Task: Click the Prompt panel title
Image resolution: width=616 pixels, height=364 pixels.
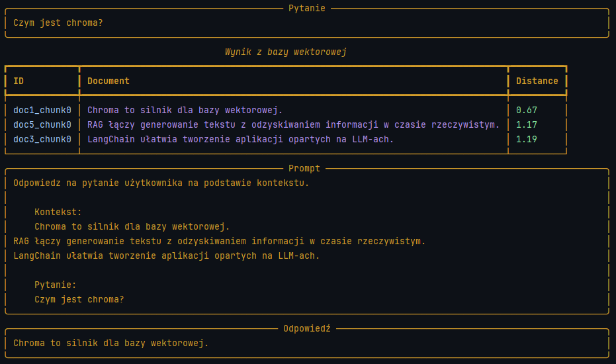Action: 304,169
